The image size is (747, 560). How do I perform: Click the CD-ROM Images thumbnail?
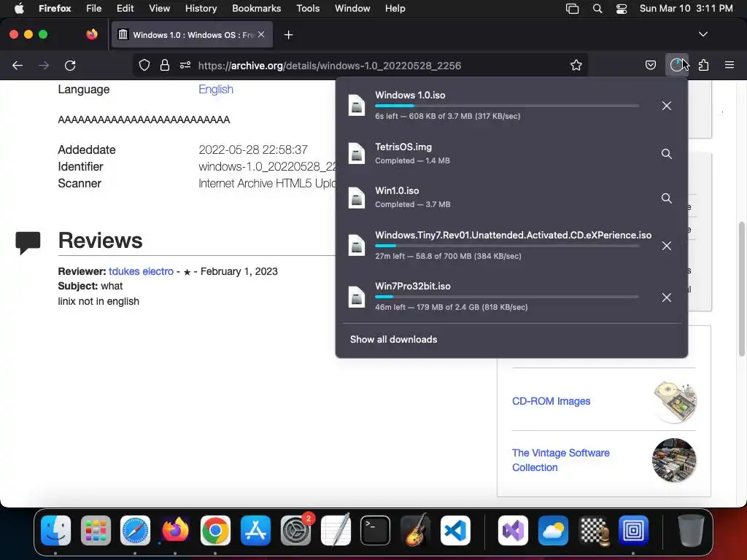(x=675, y=402)
